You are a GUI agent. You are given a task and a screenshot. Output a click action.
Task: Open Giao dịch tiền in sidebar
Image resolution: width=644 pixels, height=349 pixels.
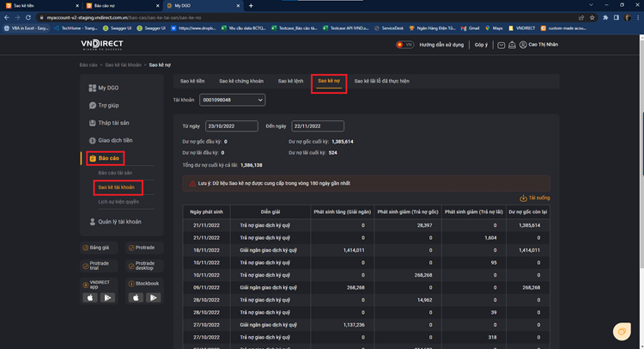point(111,141)
